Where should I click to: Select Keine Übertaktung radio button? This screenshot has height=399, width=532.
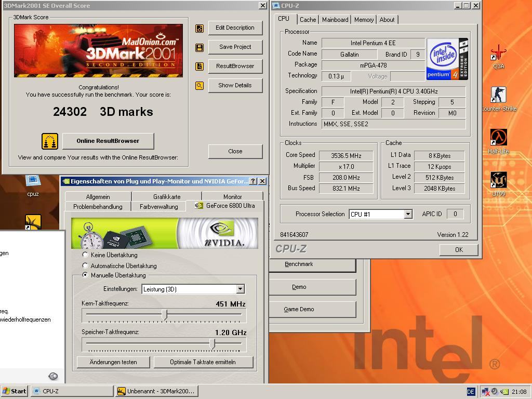(85, 255)
